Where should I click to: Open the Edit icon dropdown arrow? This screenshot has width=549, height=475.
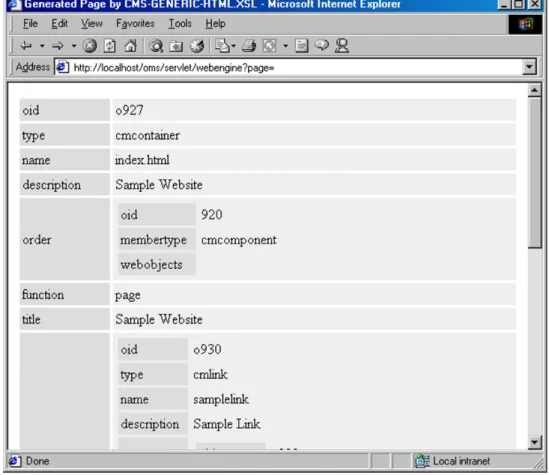pos(285,46)
